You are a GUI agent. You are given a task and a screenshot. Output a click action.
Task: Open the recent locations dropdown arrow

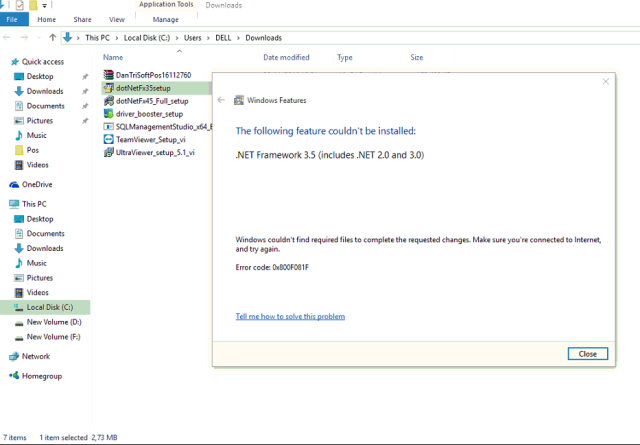point(39,38)
